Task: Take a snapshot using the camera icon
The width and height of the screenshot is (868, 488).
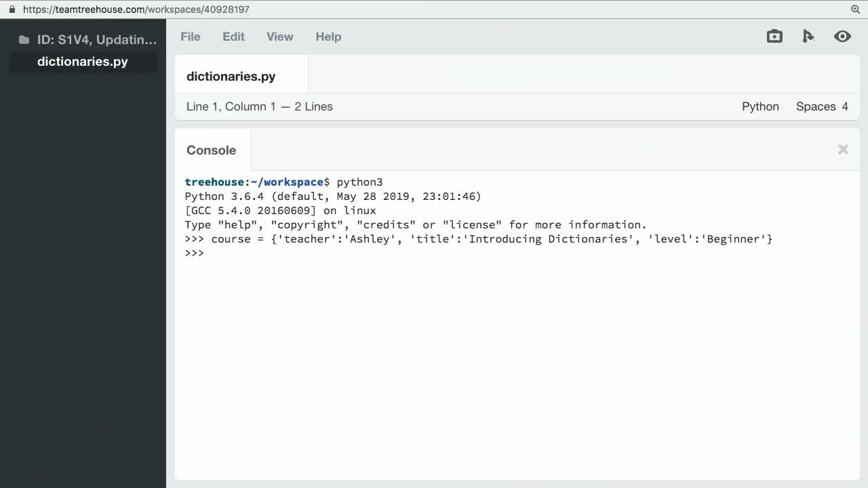Action: point(774,36)
